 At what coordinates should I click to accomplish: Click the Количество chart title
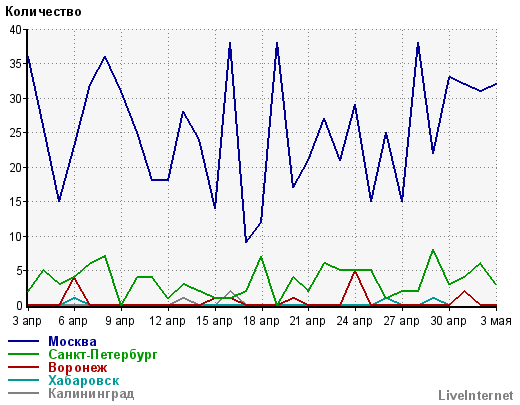43,12
